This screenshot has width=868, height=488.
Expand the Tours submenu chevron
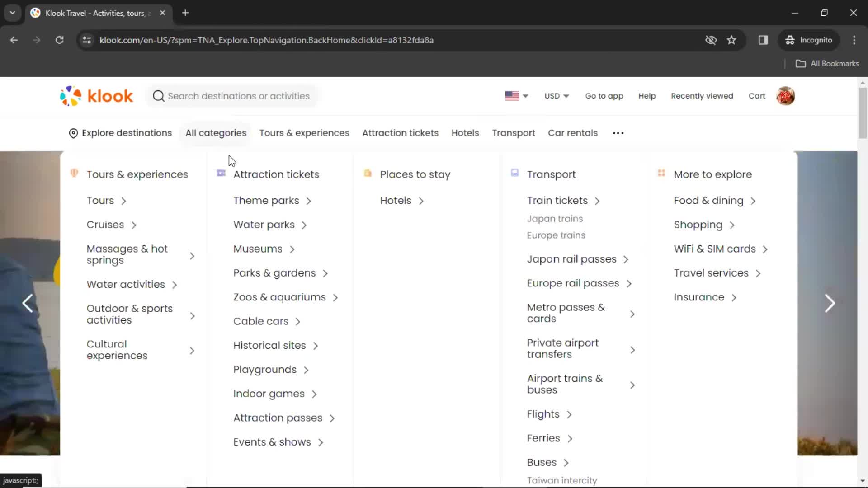tap(123, 200)
